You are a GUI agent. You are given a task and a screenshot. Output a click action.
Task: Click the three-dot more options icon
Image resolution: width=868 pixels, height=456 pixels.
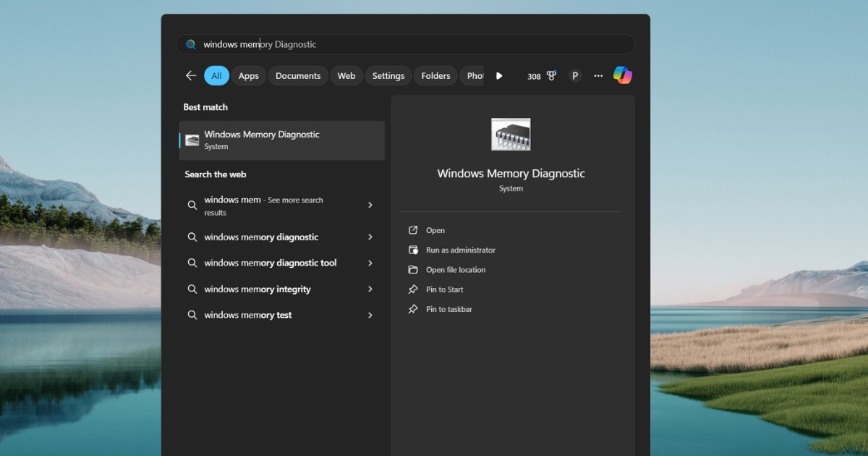tap(598, 76)
